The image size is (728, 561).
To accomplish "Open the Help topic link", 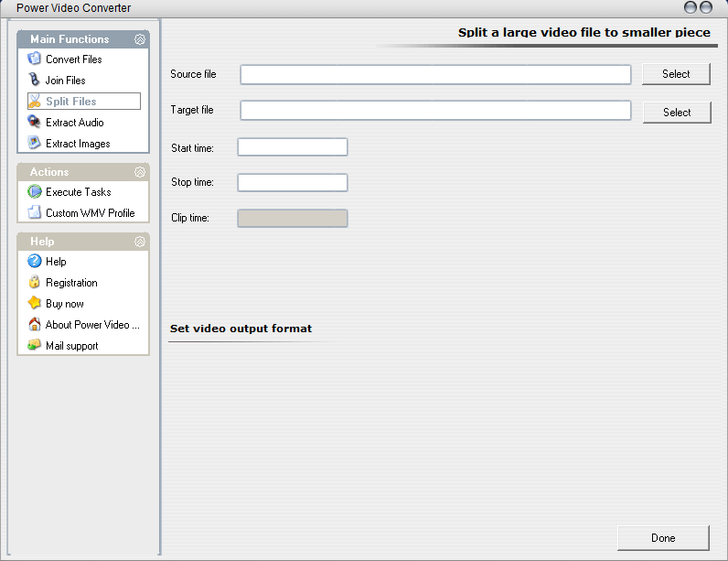I will click(x=56, y=262).
